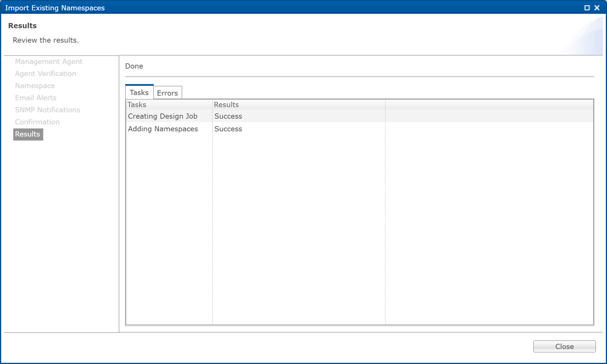The image size is (607, 364).
Task: Click the Management Agent step
Action: tap(49, 62)
